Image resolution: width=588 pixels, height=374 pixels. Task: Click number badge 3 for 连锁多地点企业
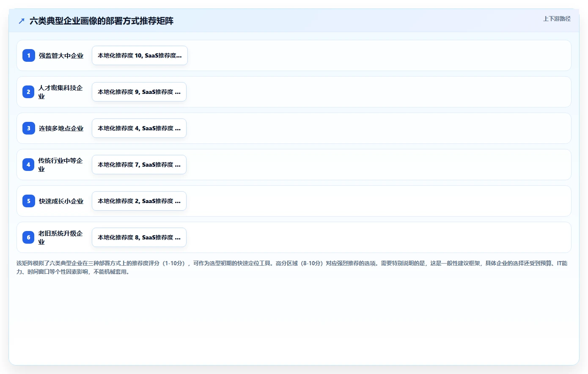pos(29,128)
